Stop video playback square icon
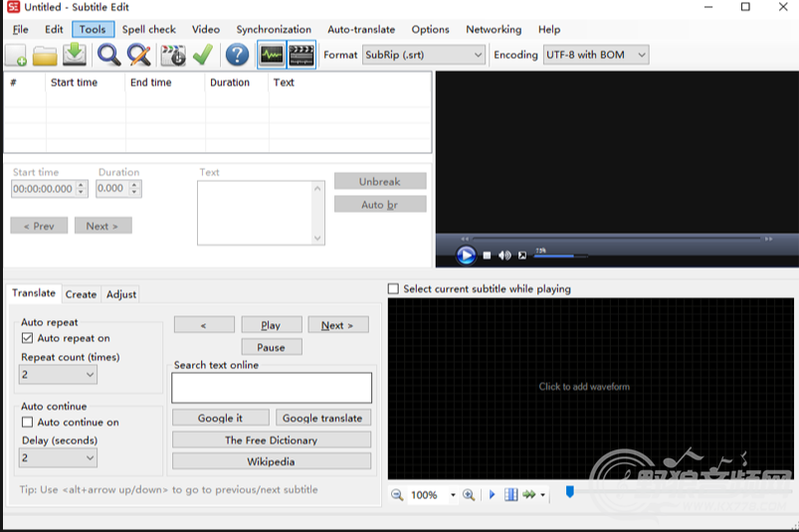Screen dimensions: 799x532 [x=487, y=256]
